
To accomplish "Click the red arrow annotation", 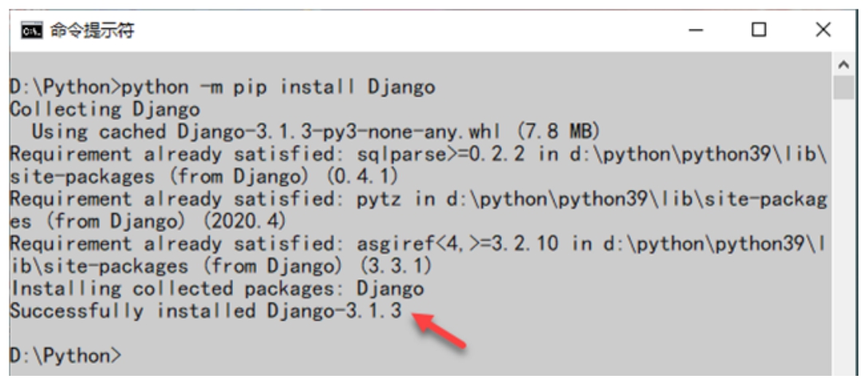I will coord(437,331).
